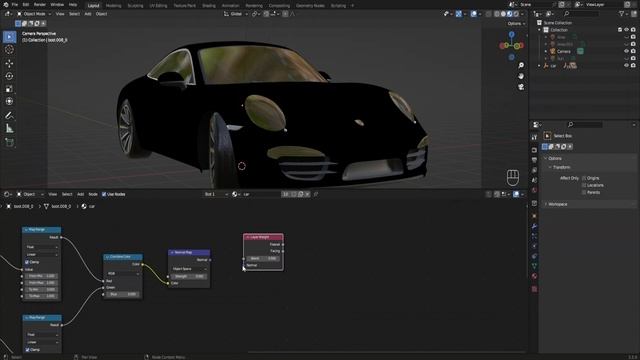Open the viewport Add menu

(88, 14)
